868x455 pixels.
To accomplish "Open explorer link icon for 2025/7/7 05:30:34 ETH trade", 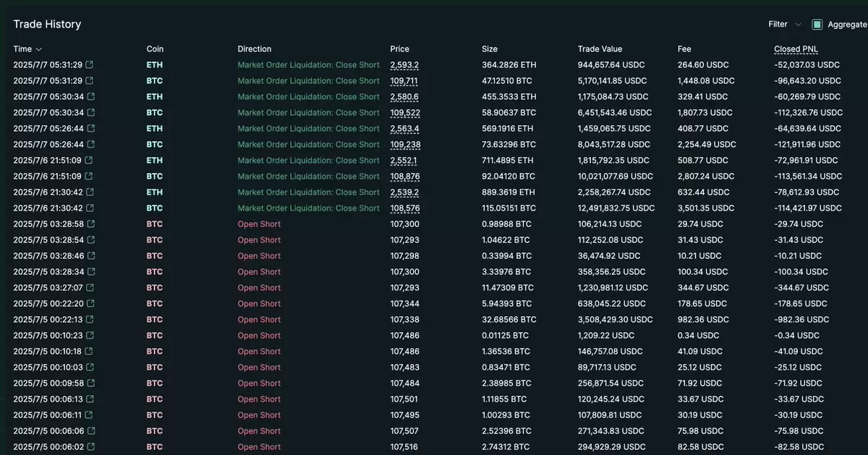I will click(x=91, y=97).
